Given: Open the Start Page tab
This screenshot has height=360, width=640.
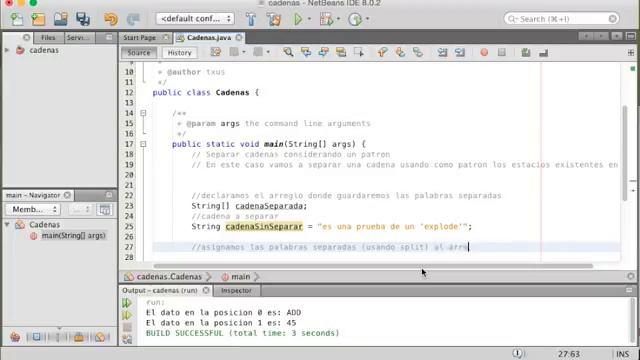Looking at the screenshot, I should (x=140, y=38).
